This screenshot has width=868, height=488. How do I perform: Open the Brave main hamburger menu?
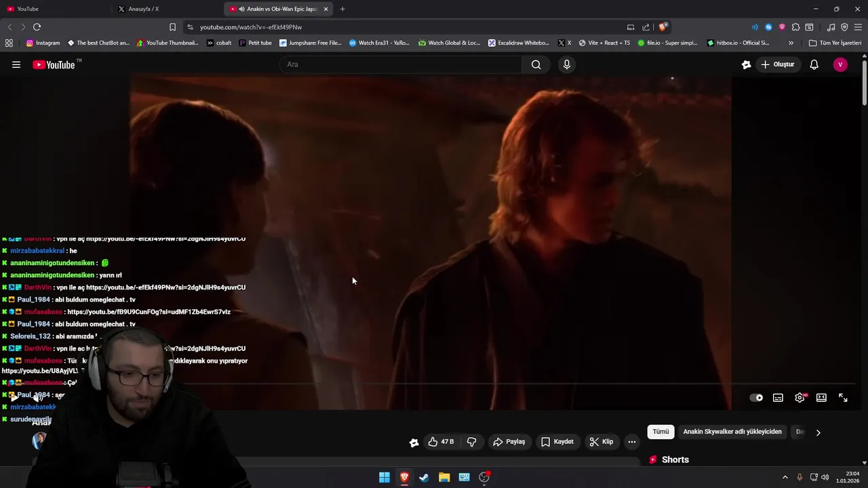click(858, 27)
